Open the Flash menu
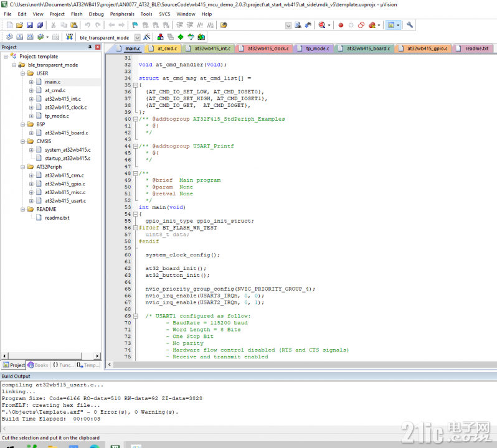This screenshot has height=448, width=497. [77, 14]
